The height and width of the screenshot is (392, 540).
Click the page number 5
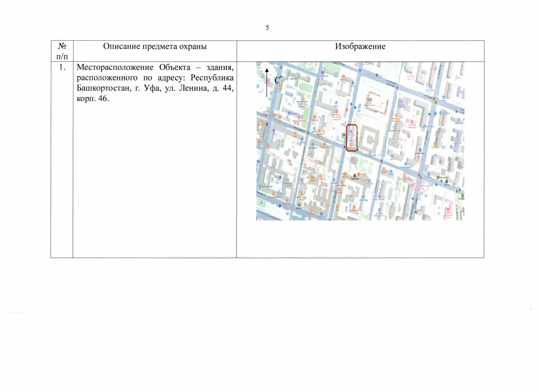point(267,28)
